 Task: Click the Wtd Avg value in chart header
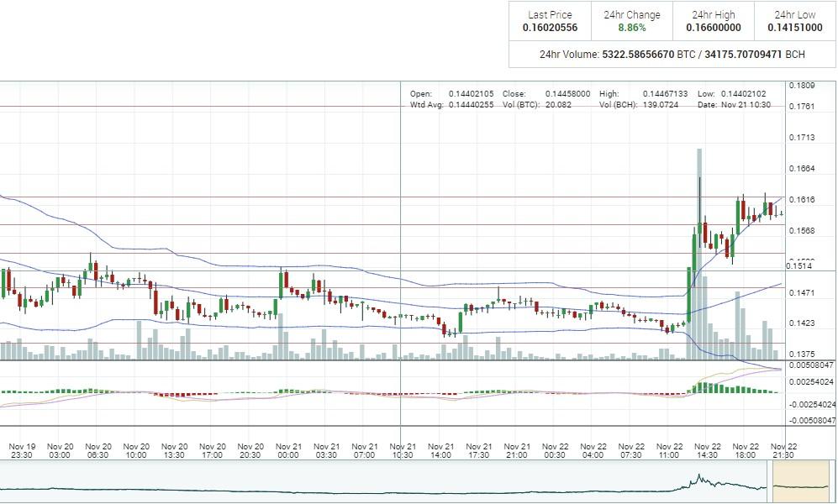pos(451,105)
